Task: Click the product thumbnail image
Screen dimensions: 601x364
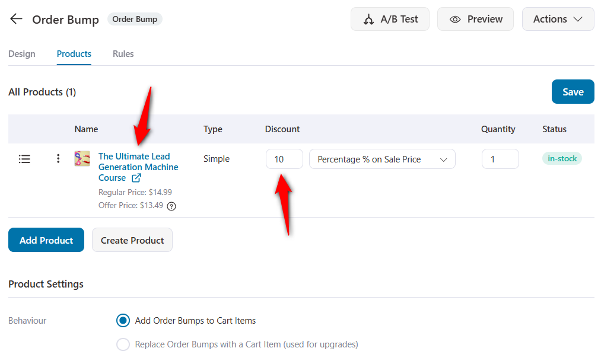Action: click(82, 158)
